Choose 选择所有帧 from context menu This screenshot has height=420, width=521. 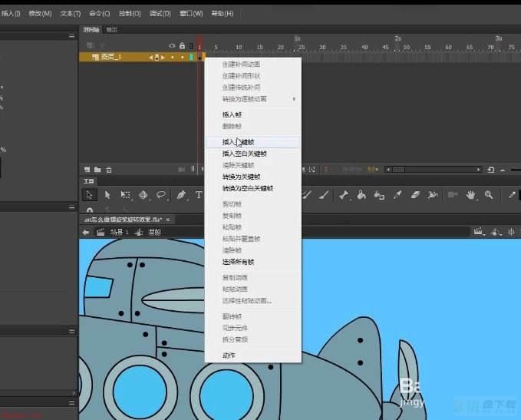[x=253, y=262]
